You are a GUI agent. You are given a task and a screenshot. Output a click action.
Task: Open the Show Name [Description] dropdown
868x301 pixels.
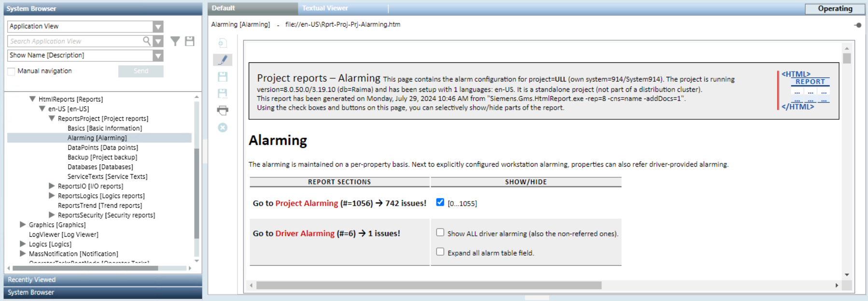[x=158, y=56]
